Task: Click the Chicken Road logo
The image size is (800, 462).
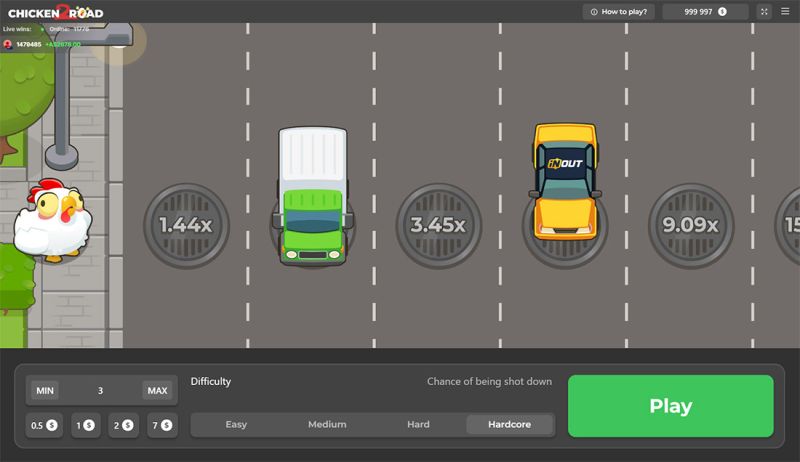Action: pyautogui.click(x=55, y=12)
